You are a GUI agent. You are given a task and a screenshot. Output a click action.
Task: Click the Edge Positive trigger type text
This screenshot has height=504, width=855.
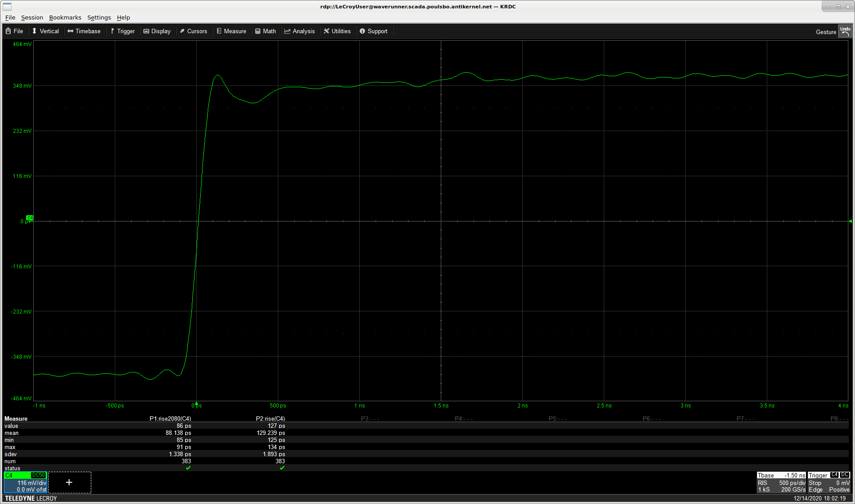pos(829,489)
